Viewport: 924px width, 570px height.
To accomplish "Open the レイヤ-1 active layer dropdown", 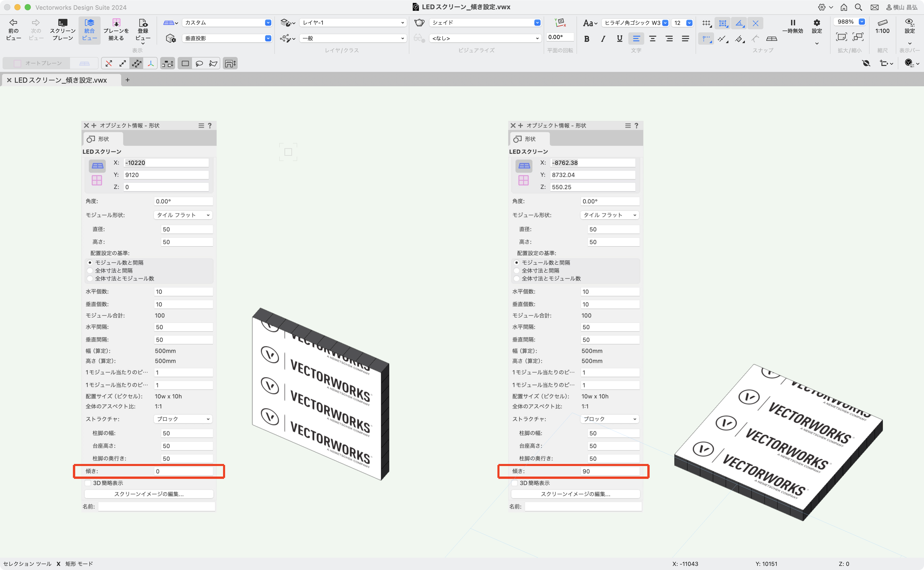I will [353, 23].
